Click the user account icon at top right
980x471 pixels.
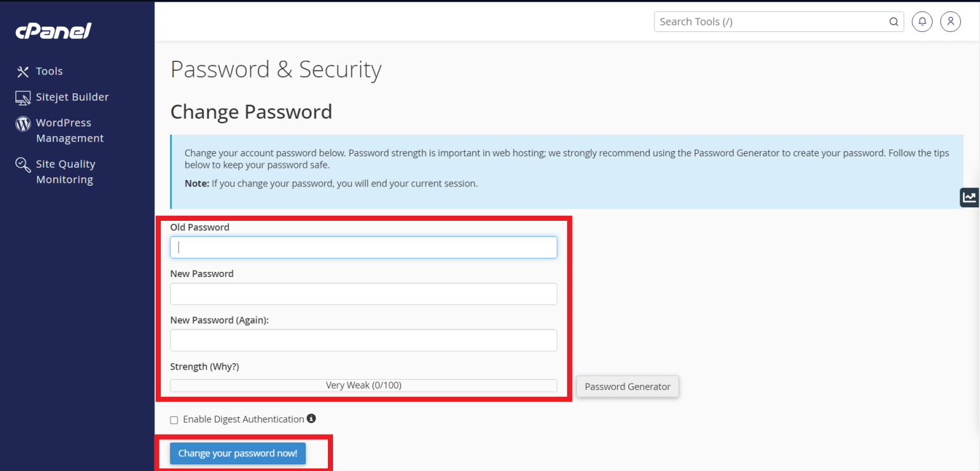(950, 21)
